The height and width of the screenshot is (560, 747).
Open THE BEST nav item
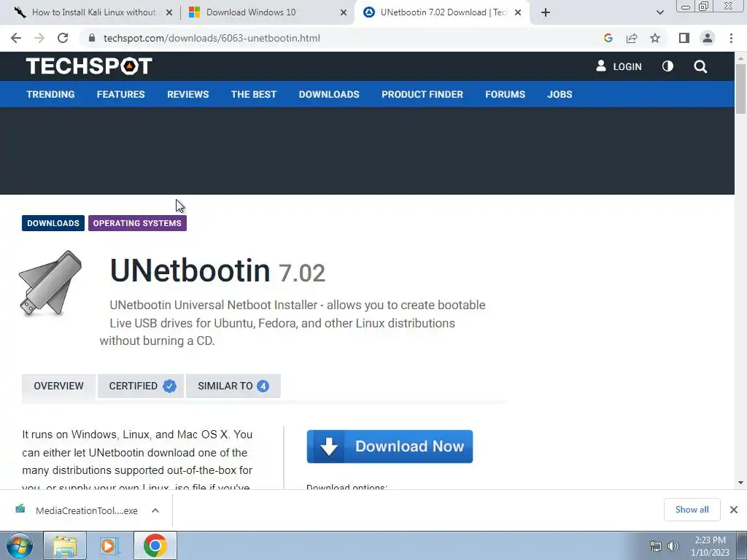point(254,94)
